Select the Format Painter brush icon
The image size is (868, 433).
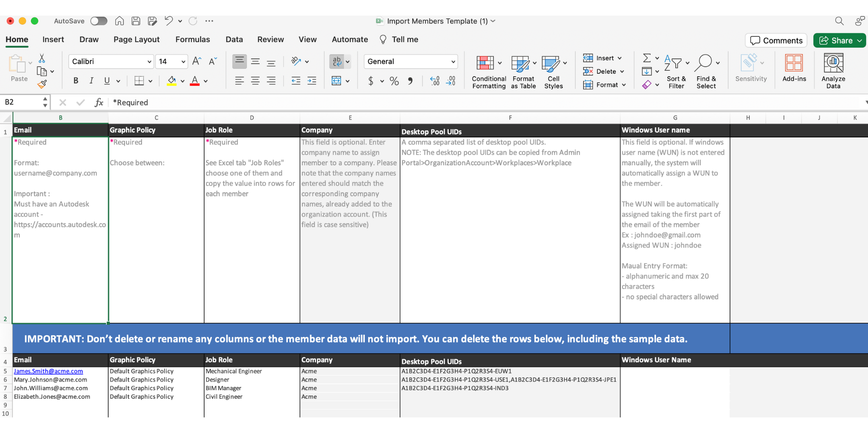coord(42,84)
